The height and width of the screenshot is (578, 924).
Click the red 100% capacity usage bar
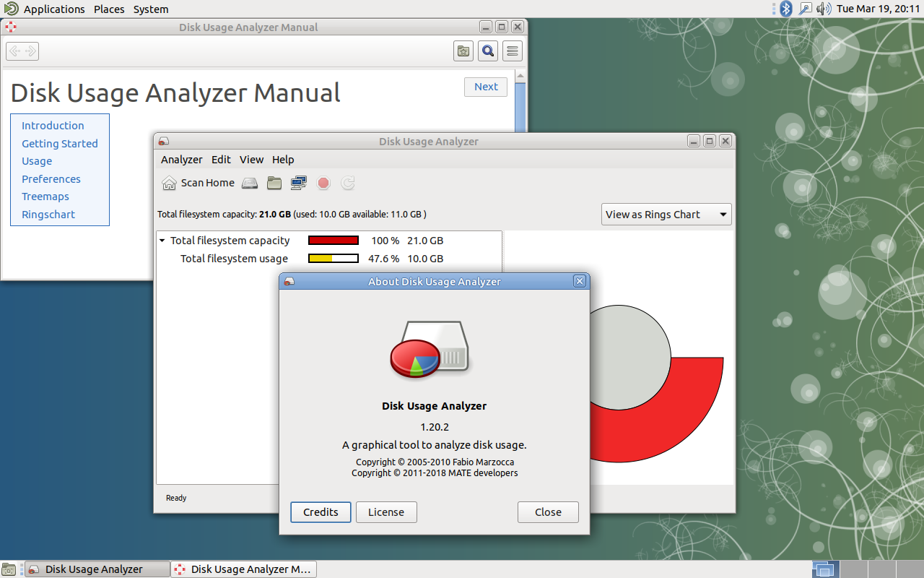click(334, 241)
